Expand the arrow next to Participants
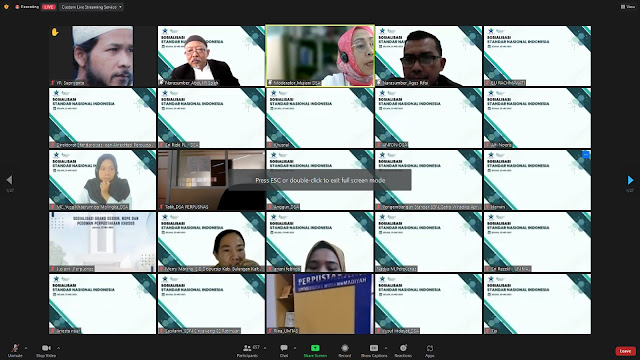 pos(265,348)
